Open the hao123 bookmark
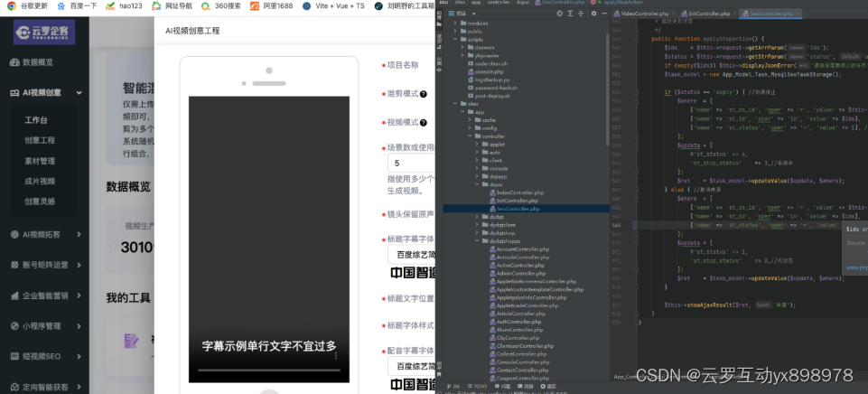This screenshot has width=868, height=394. [126, 6]
